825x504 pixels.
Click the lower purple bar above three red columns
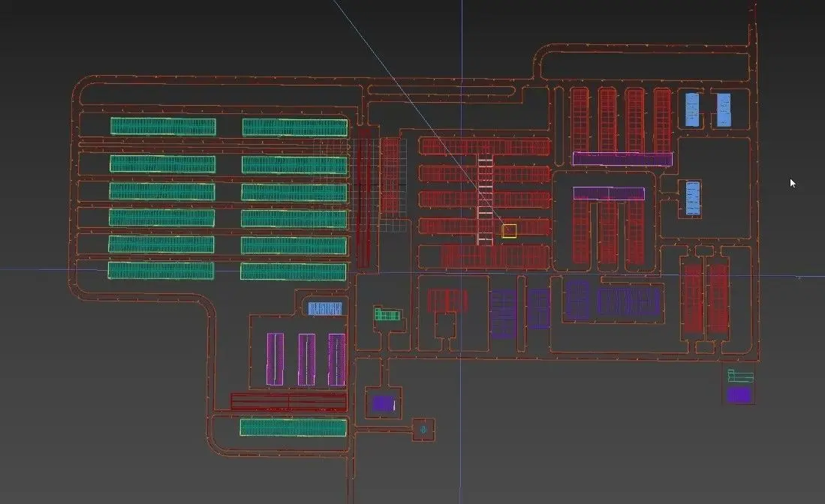[x=609, y=193]
